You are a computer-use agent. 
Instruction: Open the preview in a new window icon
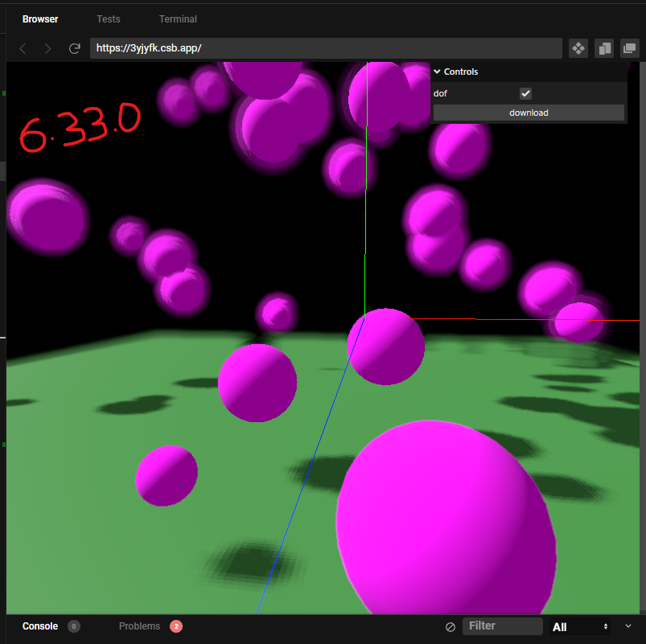tap(629, 48)
